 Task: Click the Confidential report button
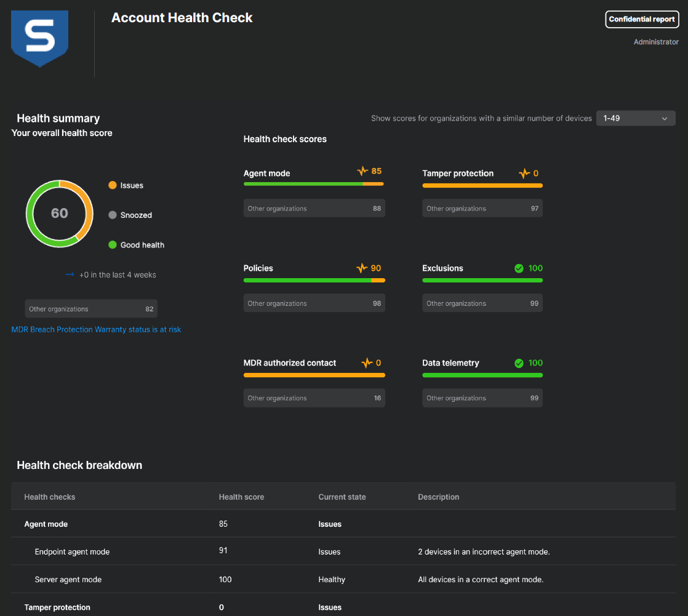(642, 19)
